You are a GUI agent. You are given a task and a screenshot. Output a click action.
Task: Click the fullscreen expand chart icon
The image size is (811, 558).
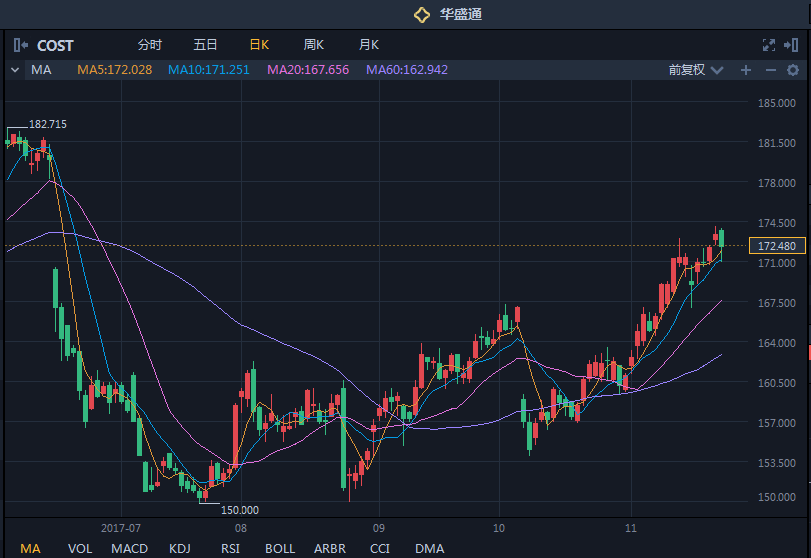[768, 45]
